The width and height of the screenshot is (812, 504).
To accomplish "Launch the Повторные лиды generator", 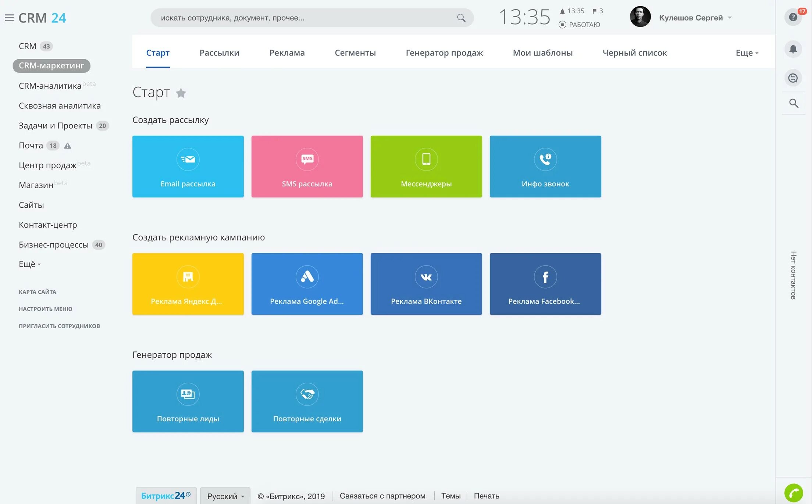I will (x=188, y=401).
